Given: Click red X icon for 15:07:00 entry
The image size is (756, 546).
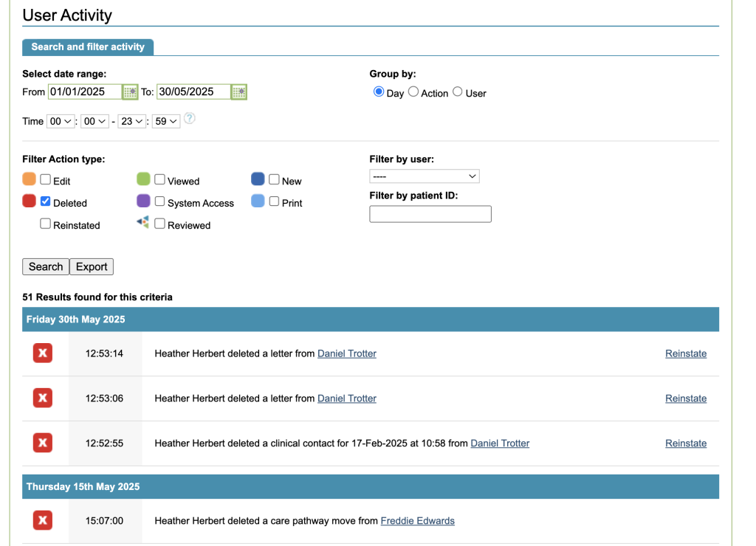Looking at the screenshot, I should pyautogui.click(x=43, y=521).
